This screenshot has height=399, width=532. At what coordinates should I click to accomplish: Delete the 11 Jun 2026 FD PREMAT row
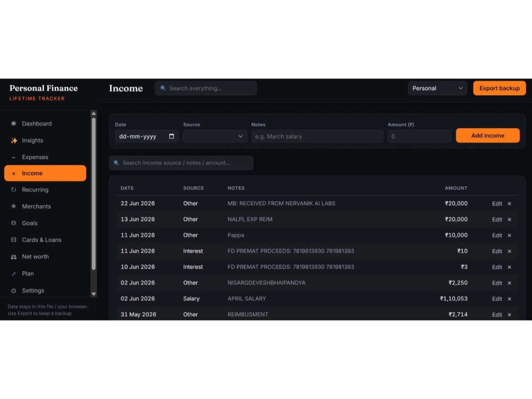point(509,252)
